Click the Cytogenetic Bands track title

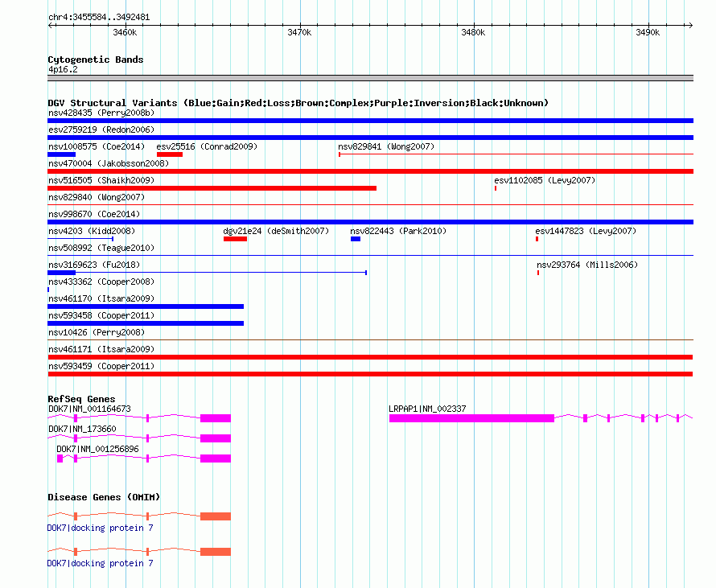pos(96,60)
